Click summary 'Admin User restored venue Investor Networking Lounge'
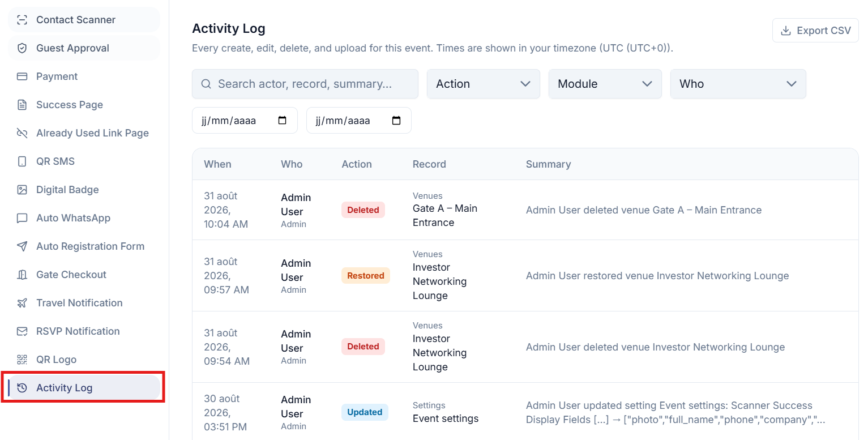Viewport: 868px width, 440px height. pyautogui.click(x=657, y=276)
